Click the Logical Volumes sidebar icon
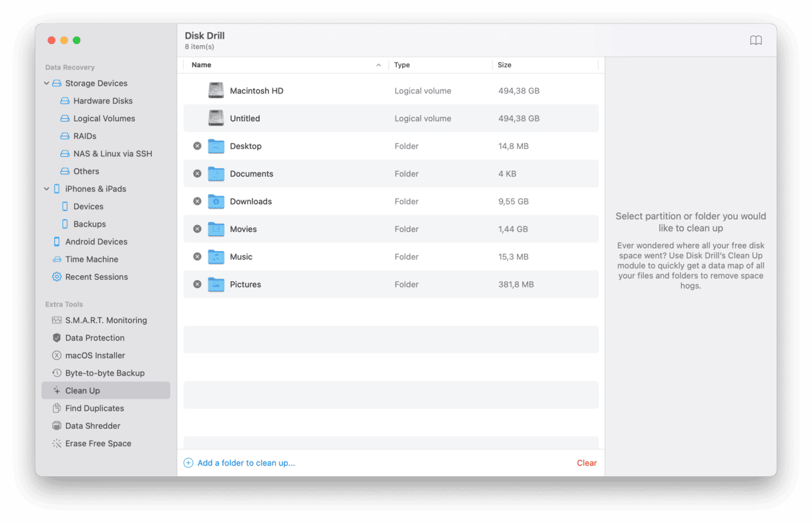Image resolution: width=812 pixels, height=523 pixels. click(65, 118)
